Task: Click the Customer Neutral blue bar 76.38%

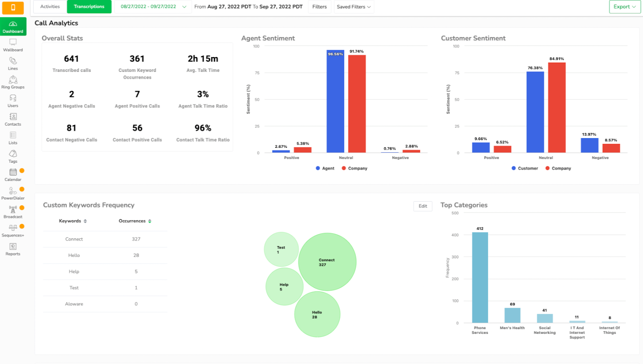Action: (535, 112)
